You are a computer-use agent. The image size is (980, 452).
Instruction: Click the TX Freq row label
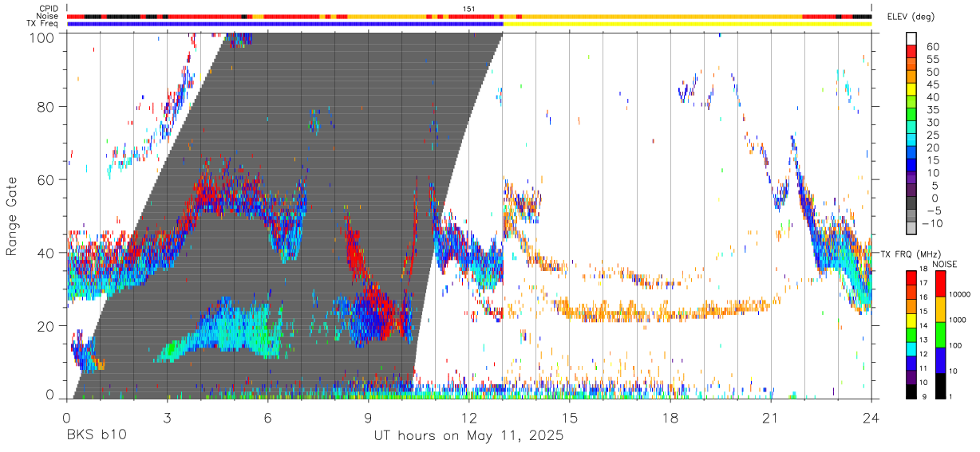pos(43,24)
